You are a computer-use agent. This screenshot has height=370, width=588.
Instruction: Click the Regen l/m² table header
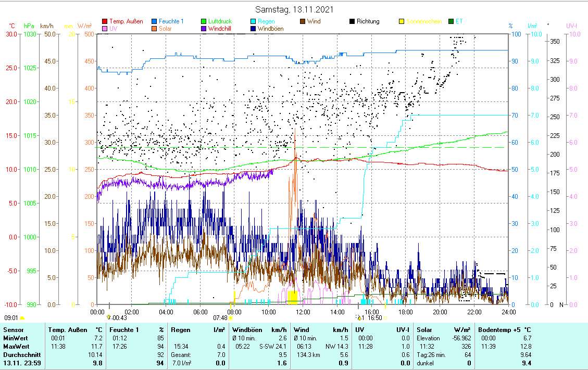click(198, 330)
